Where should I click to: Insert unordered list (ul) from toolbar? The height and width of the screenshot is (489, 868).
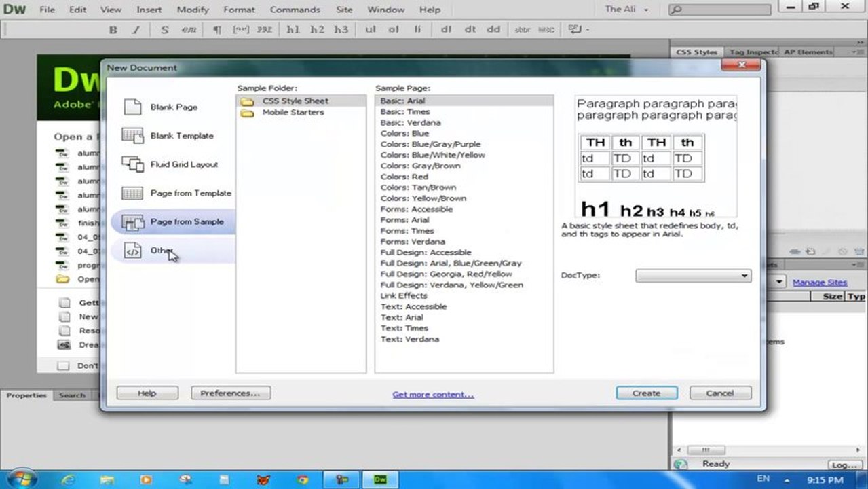[371, 29]
